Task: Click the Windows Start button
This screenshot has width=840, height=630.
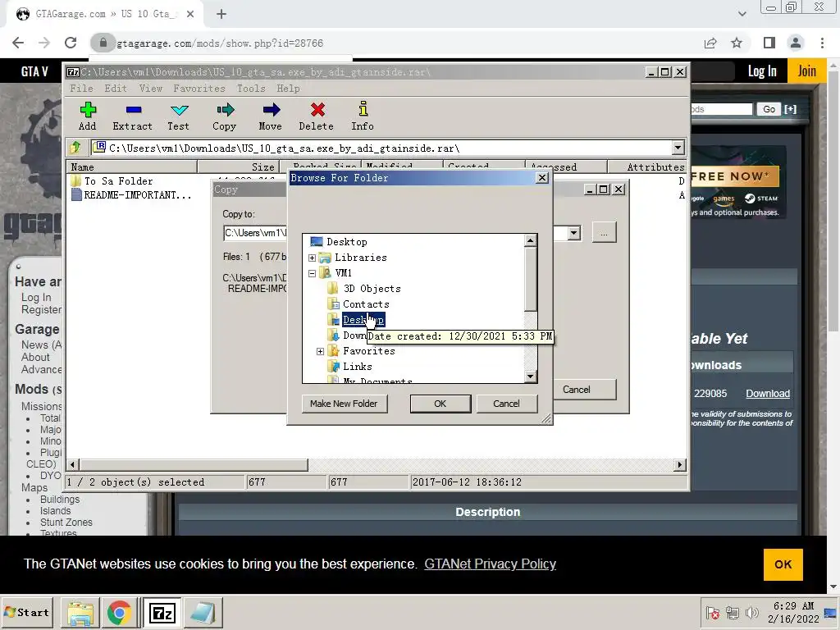Action: (28, 612)
